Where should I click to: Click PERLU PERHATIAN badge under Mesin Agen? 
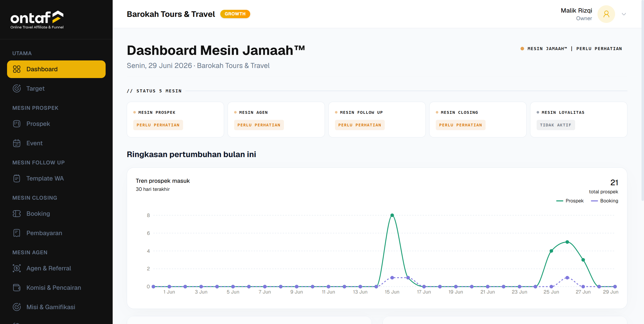tap(259, 125)
